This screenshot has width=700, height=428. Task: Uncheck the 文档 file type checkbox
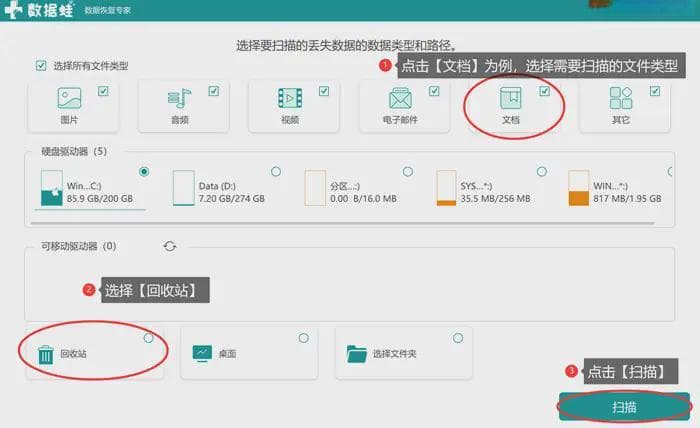tap(545, 91)
